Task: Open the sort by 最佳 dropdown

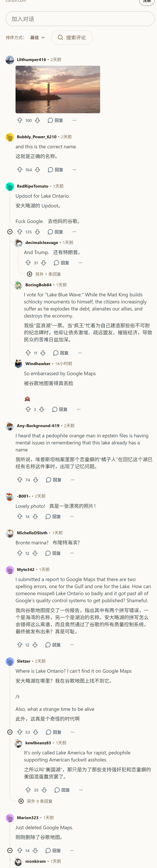Action: click(x=37, y=37)
